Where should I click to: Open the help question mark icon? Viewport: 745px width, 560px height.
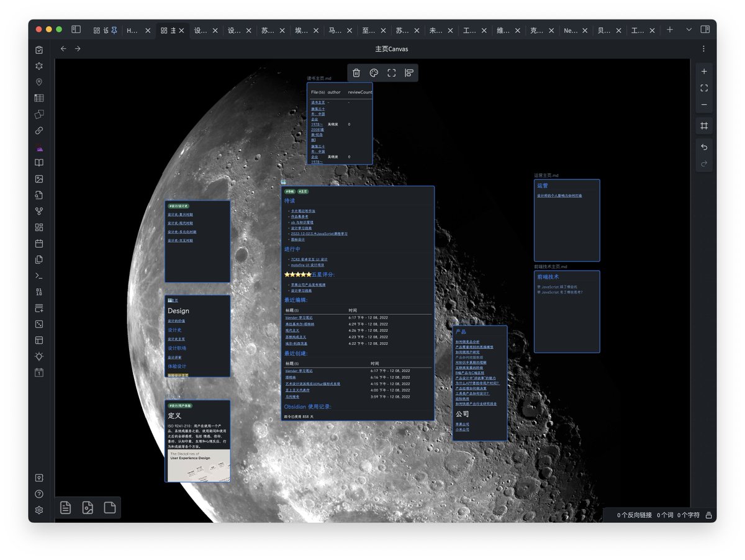(x=39, y=494)
